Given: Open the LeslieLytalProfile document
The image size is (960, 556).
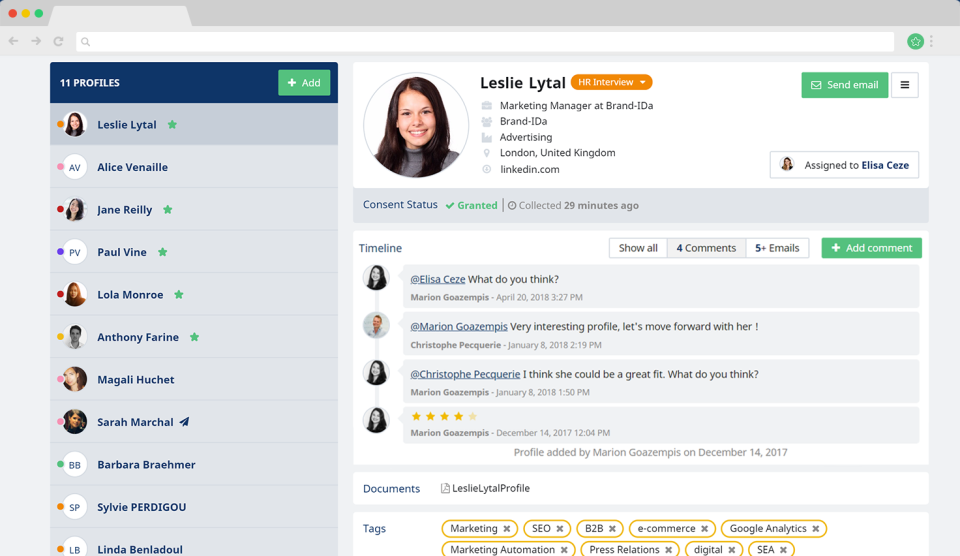Looking at the screenshot, I should (x=485, y=488).
